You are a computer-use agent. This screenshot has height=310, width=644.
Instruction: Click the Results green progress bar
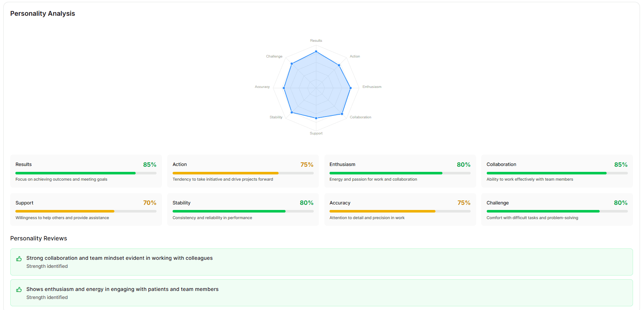tap(76, 173)
